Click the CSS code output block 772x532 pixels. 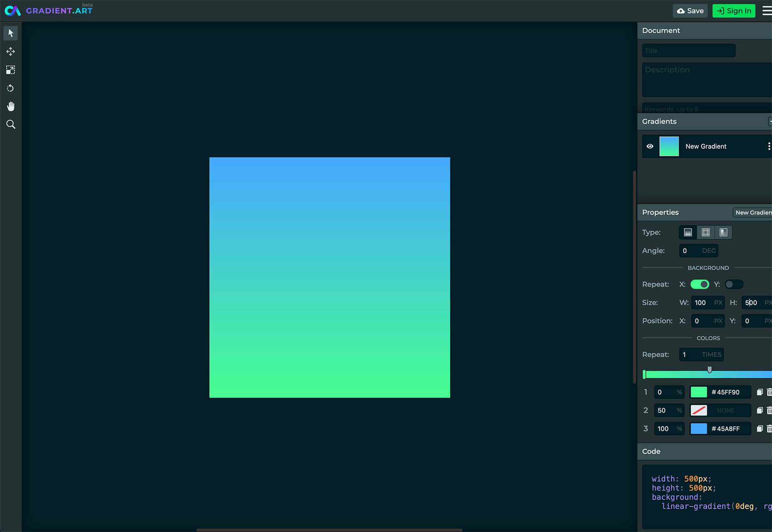click(707, 497)
